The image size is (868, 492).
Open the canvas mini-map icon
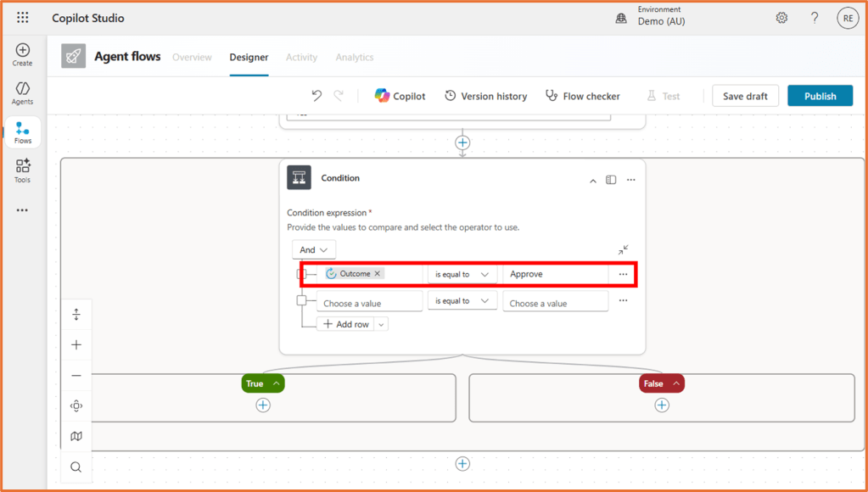(x=76, y=436)
